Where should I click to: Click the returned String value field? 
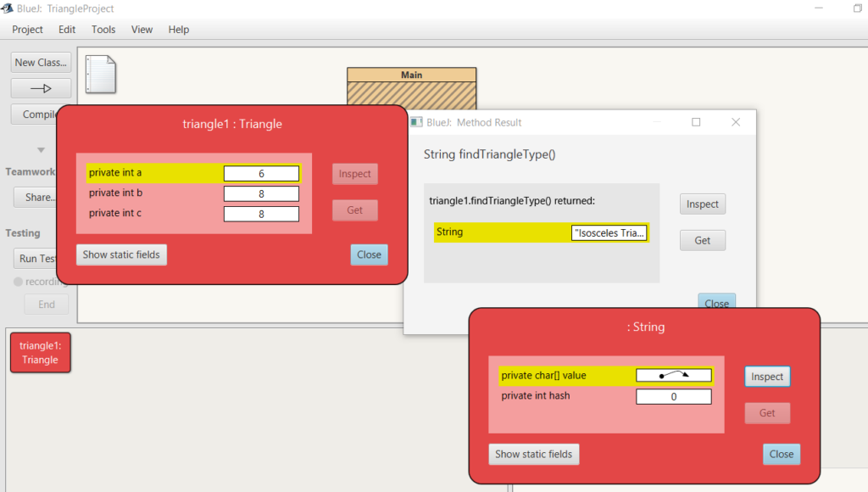tap(609, 232)
